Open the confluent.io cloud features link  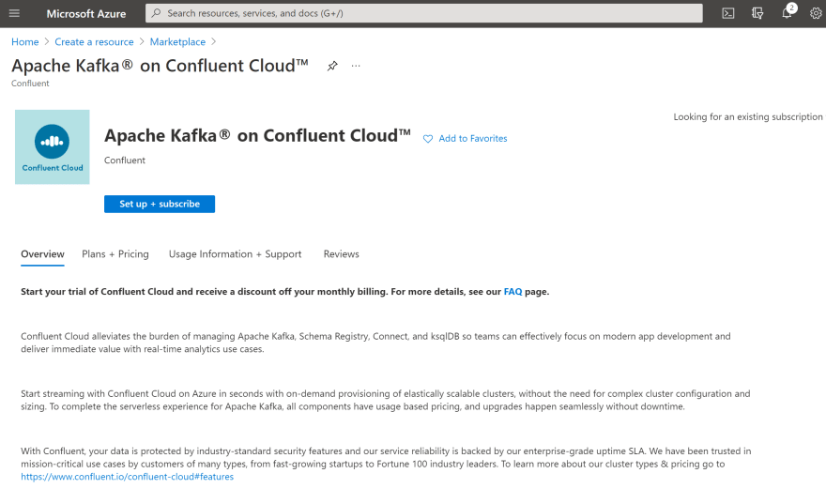pos(127,477)
